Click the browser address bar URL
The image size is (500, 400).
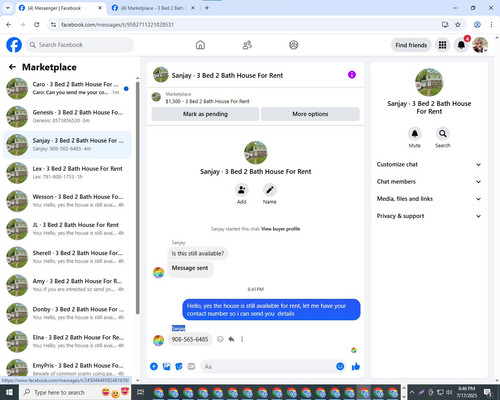(x=117, y=25)
